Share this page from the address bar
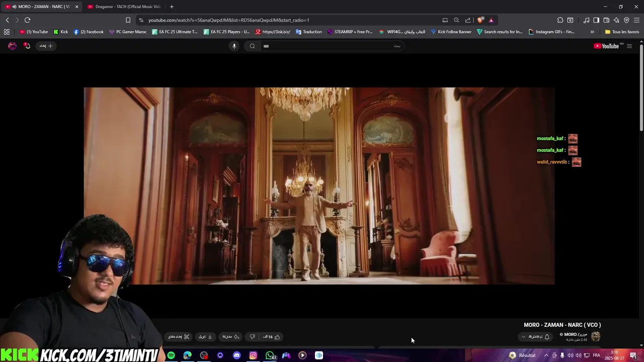Image resolution: width=644 pixels, height=362 pixels. 468,20
